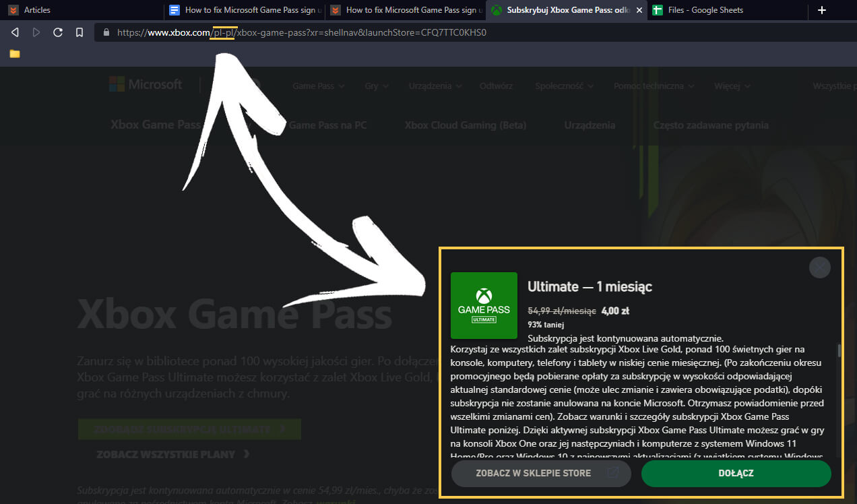Expand the Pomoc techniczna nav dropdown

pyautogui.click(x=654, y=86)
